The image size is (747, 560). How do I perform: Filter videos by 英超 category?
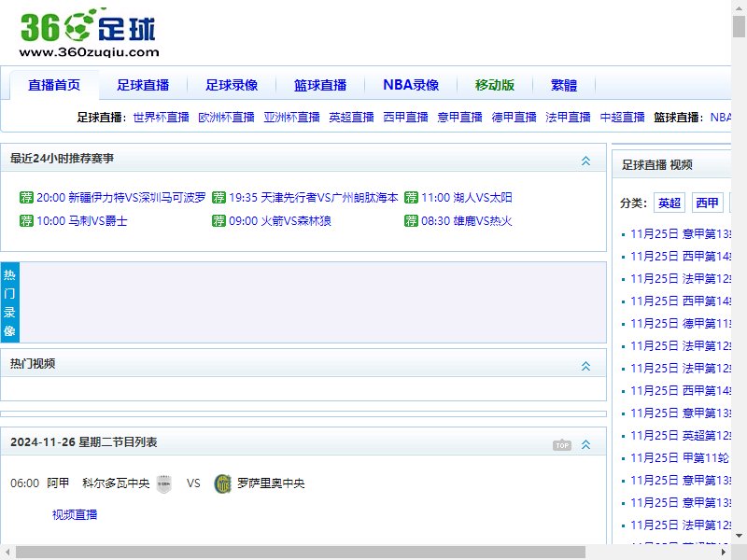pyautogui.click(x=669, y=203)
